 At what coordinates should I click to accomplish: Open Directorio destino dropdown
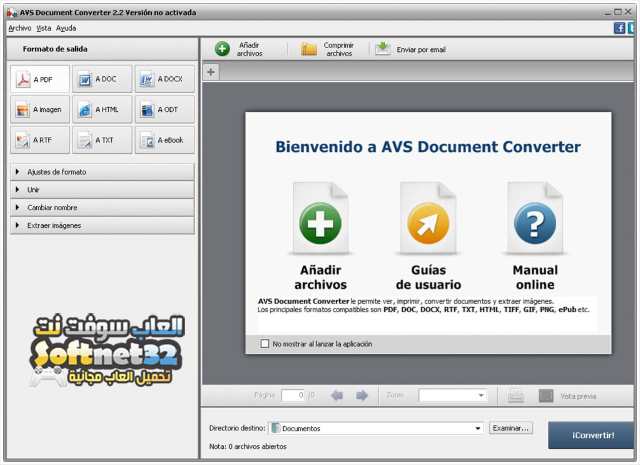(376, 428)
